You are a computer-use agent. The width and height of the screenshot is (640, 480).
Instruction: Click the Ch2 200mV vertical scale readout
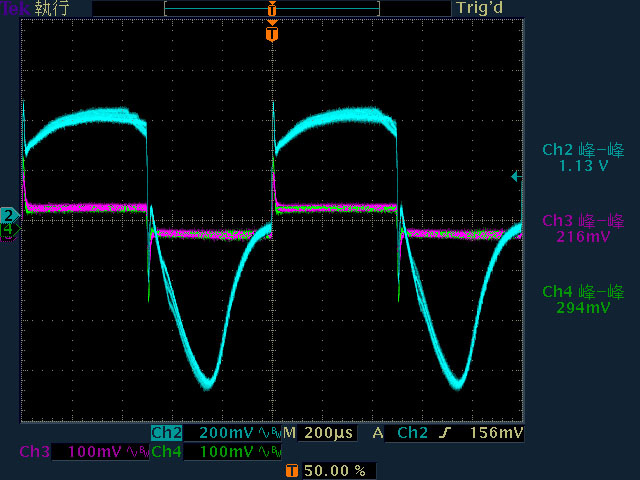click(226, 433)
